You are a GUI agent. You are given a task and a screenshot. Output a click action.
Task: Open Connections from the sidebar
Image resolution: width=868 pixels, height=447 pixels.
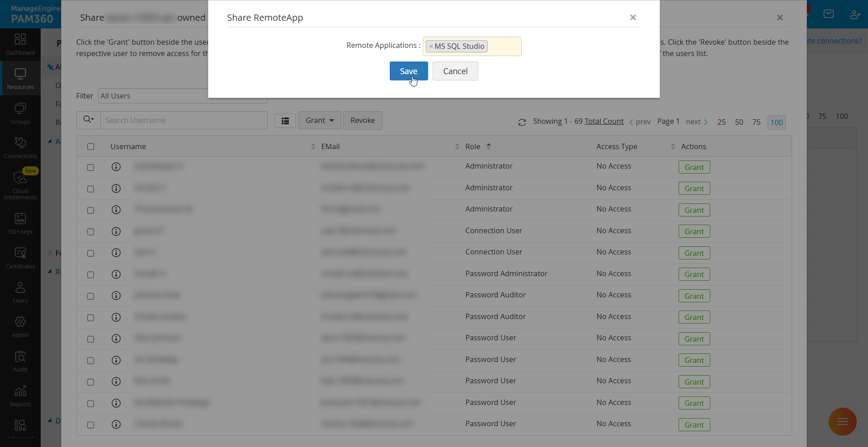click(20, 148)
